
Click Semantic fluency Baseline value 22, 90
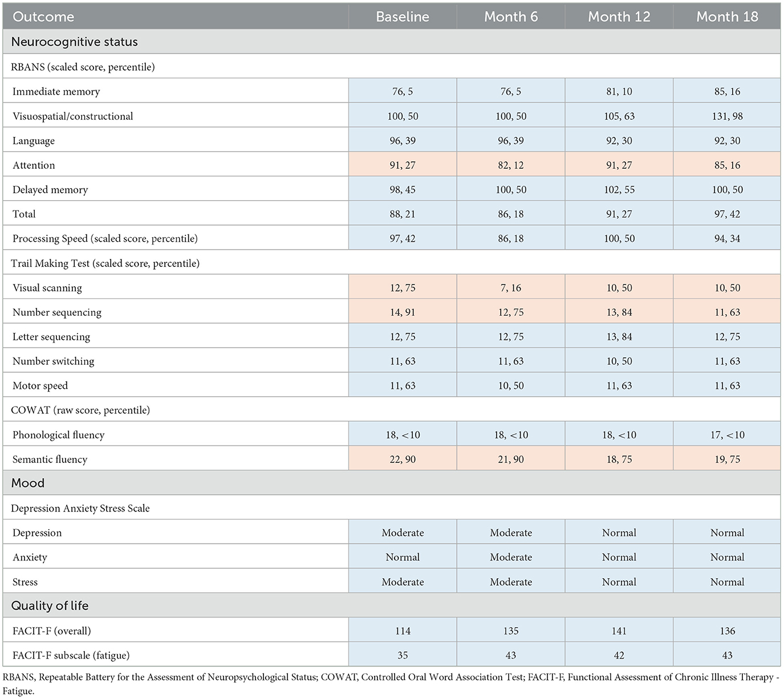[403, 460]
